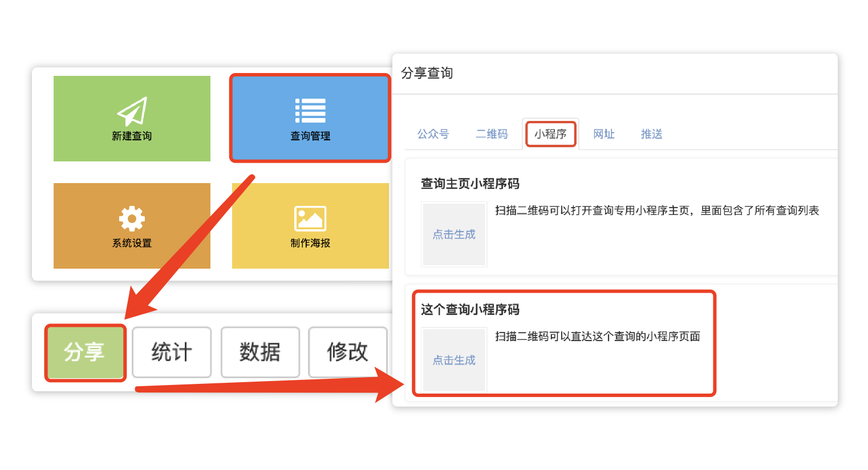Open the 查询管理 tile label
The height and width of the screenshot is (470, 868).
pyautogui.click(x=310, y=136)
